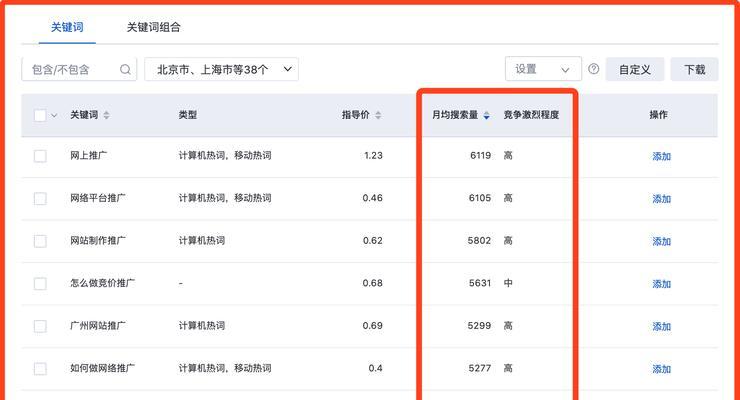Click the magnifier search icon
Viewport: 740px width, 400px height.
pyautogui.click(x=125, y=69)
